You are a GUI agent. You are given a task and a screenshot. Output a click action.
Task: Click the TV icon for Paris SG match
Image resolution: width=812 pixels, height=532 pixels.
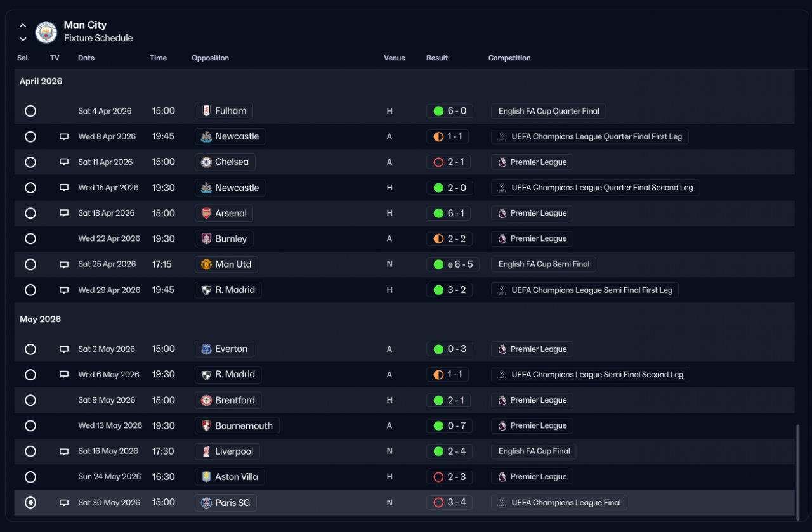click(63, 503)
